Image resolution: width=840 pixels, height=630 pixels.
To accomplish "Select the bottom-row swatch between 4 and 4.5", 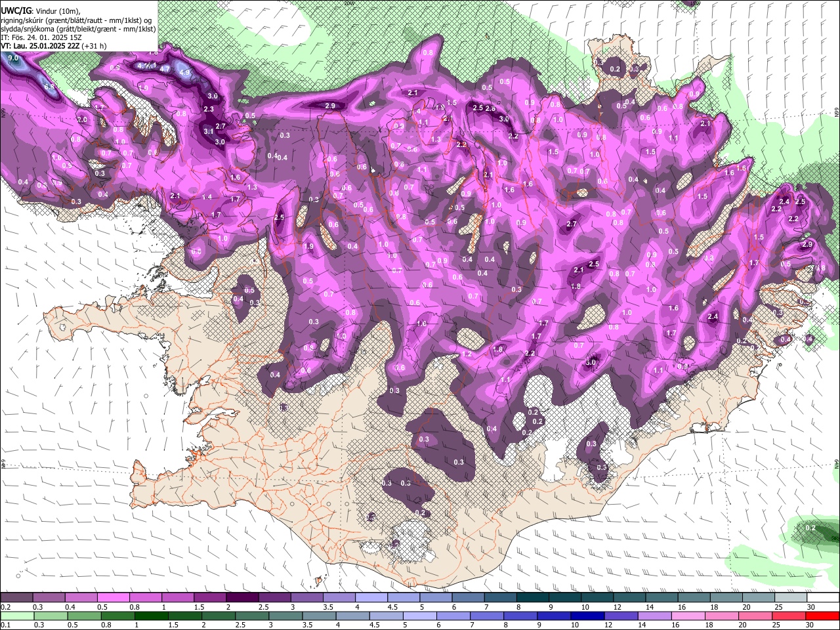I will [352, 616].
